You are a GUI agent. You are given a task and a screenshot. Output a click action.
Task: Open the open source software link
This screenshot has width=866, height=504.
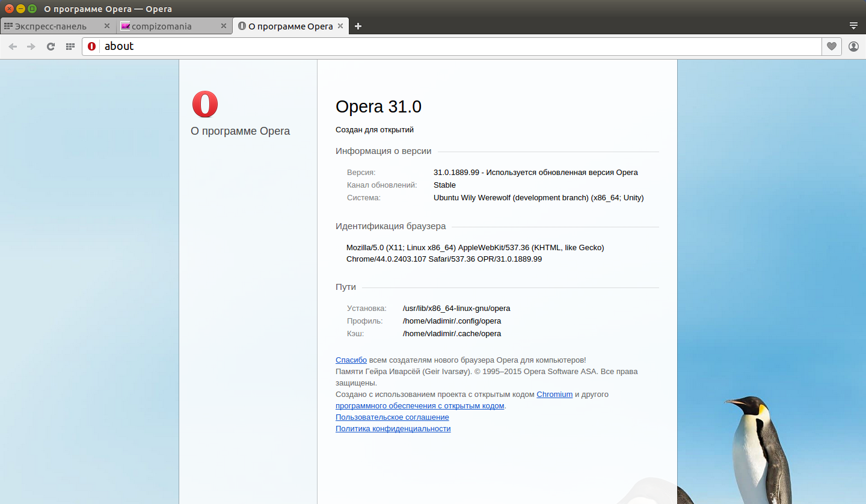pos(419,405)
